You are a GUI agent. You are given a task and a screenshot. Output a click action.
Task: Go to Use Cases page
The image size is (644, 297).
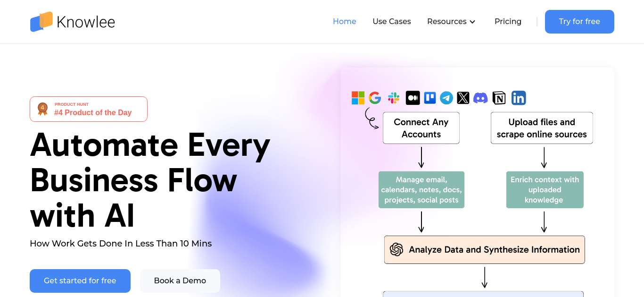(392, 22)
